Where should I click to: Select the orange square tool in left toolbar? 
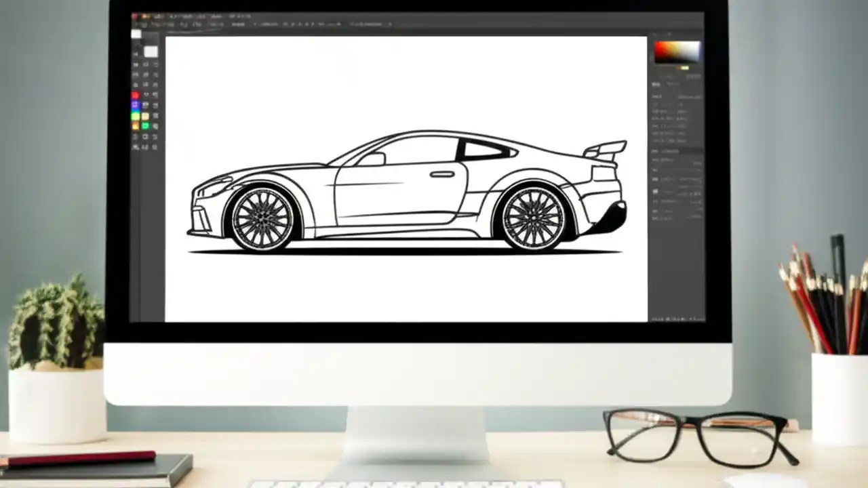pyautogui.click(x=136, y=126)
